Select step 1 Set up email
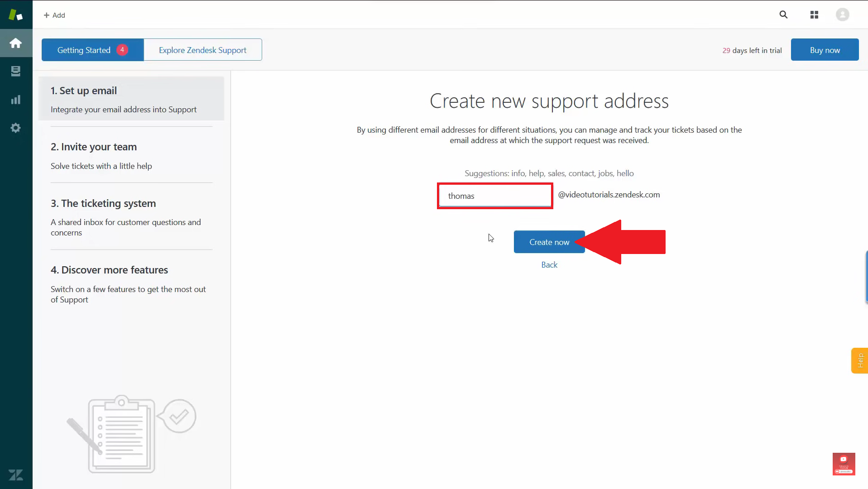868x489 pixels. point(131,99)
